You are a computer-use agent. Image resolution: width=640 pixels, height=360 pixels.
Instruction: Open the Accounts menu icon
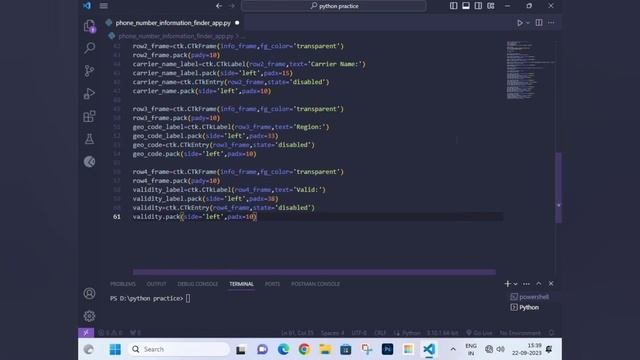(89, 293)
